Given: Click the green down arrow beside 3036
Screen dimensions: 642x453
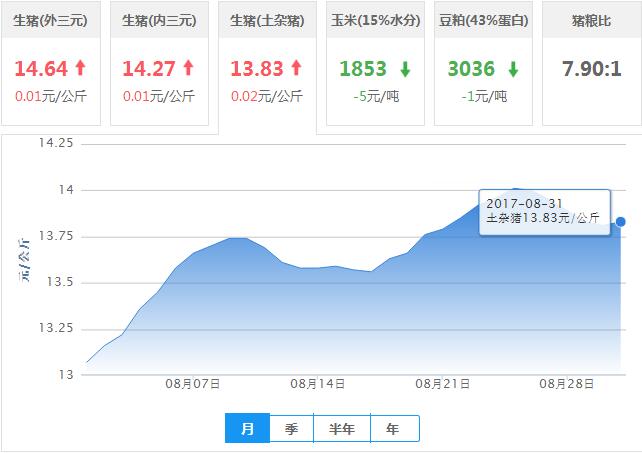Looking at the screenshot, I should tap(513, 69).
